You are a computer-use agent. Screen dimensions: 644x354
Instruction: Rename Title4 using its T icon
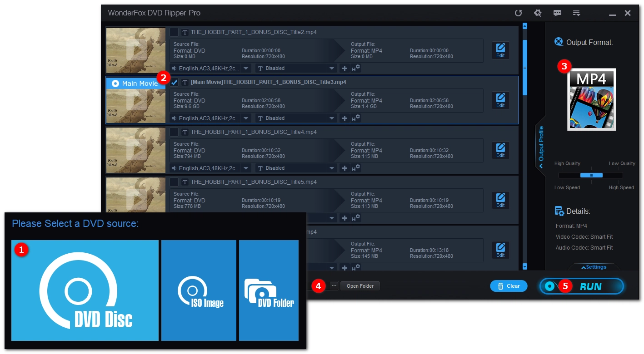[185, 132]
